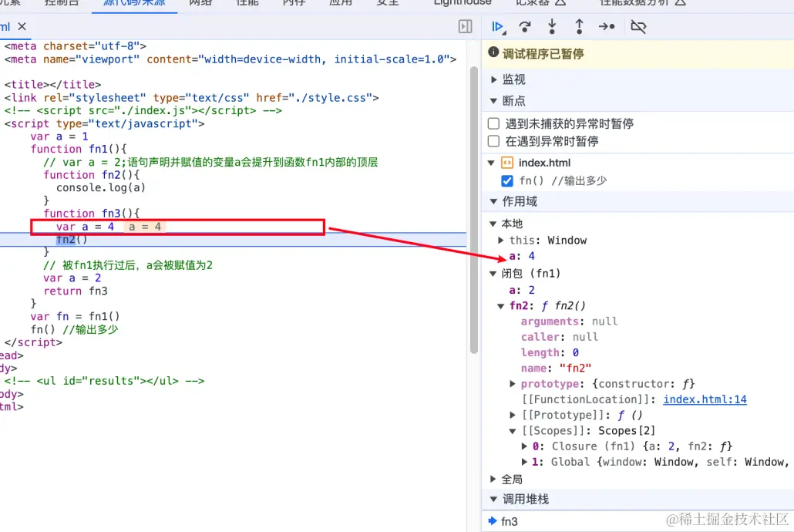Enable 遇到未捕获的异常时暂停 checkbox
794x532 pixels.
tap(493, 123)
